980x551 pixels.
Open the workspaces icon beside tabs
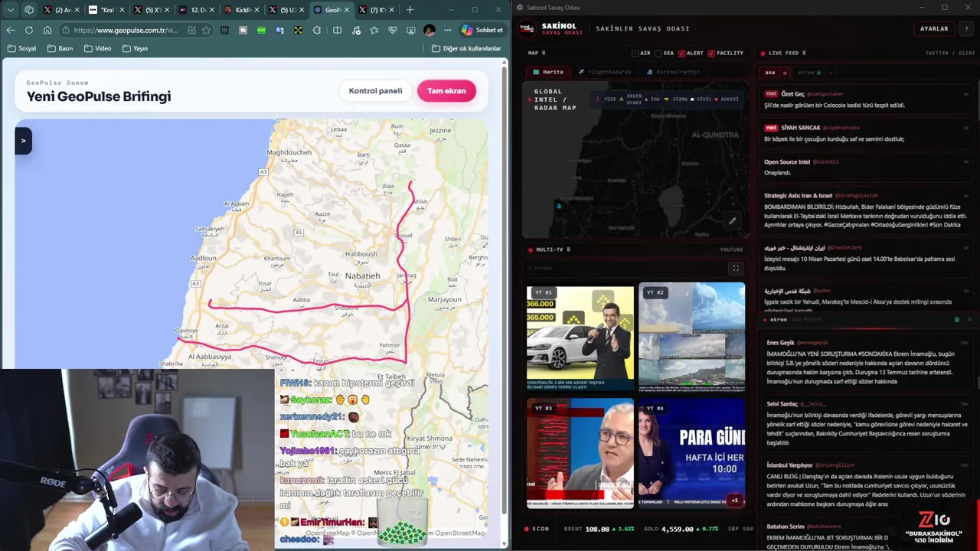click(x=29, y=10)
